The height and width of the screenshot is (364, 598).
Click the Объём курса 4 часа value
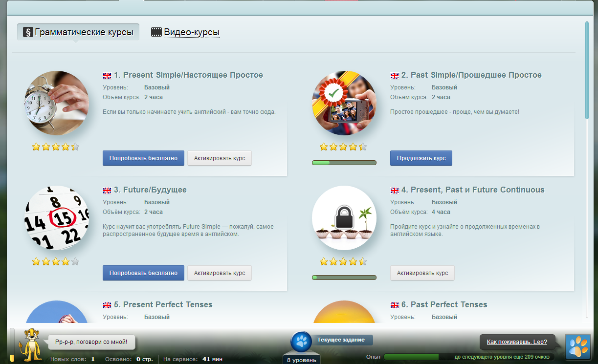pyautogui.click(x=441, y=212)
